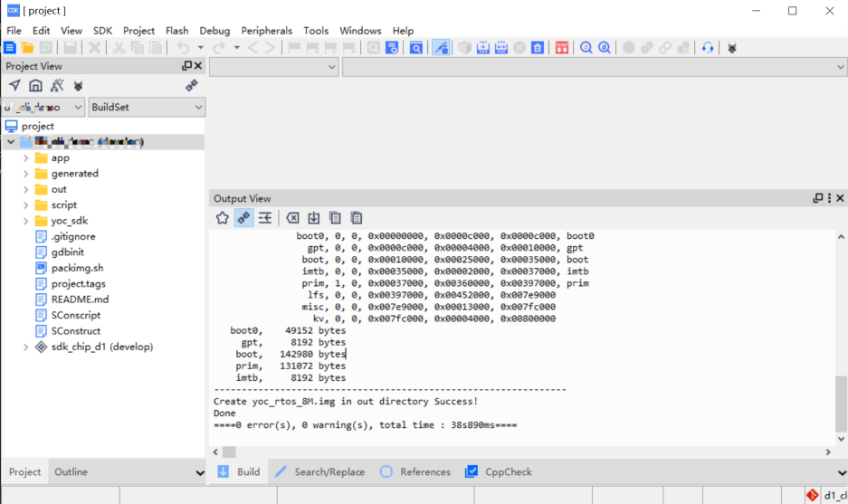Expand the yoc_sdk folder
The height and width of the screenshot is (504, 848).
(25, 221)
